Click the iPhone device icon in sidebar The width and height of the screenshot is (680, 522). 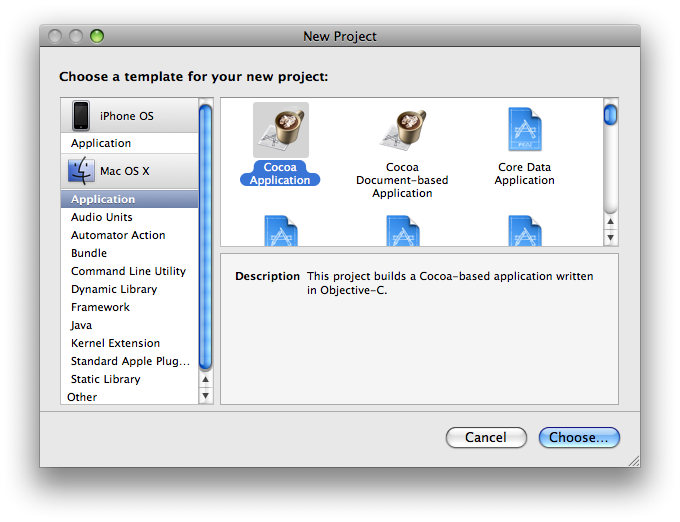pyautogui.click(x=81, y=115)
